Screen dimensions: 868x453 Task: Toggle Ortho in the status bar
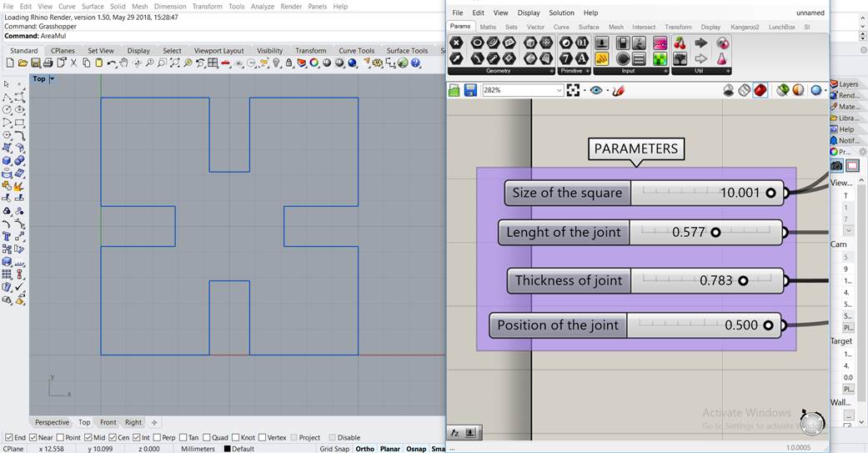(x=365, y=449)
